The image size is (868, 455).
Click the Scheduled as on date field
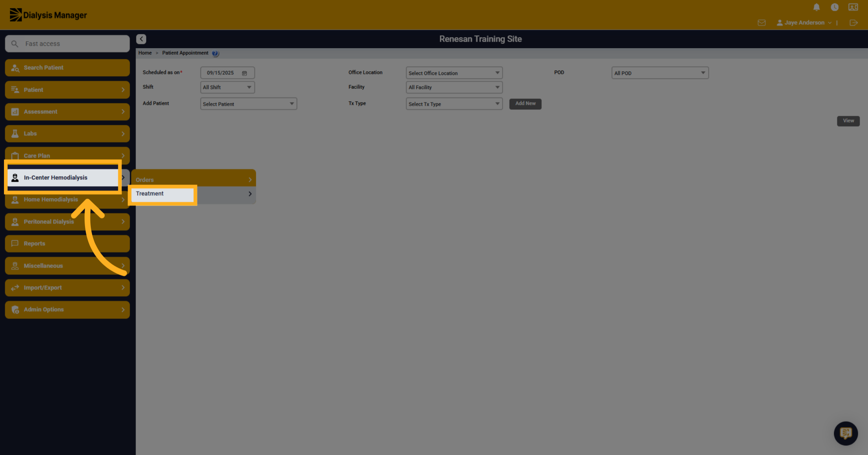(x=227, y=73)
